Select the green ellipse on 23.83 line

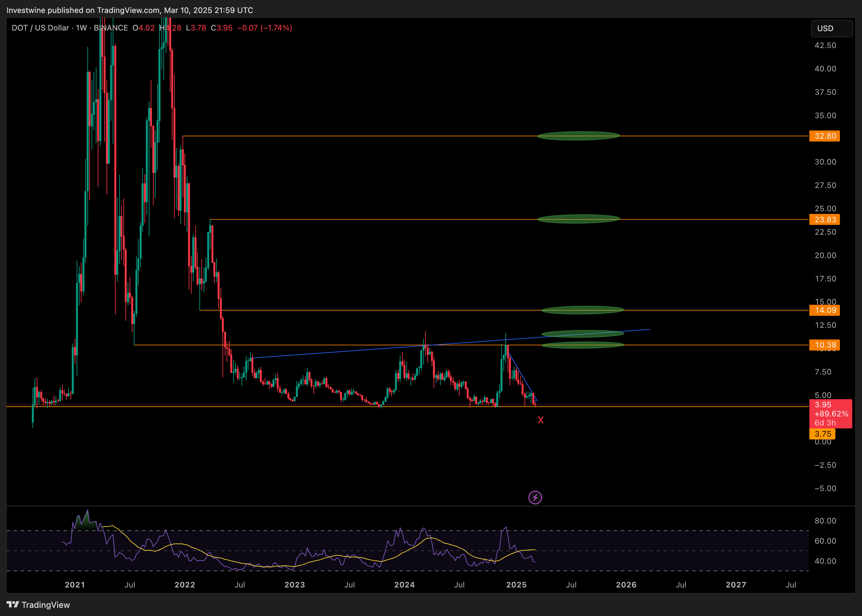pos(578,219)
